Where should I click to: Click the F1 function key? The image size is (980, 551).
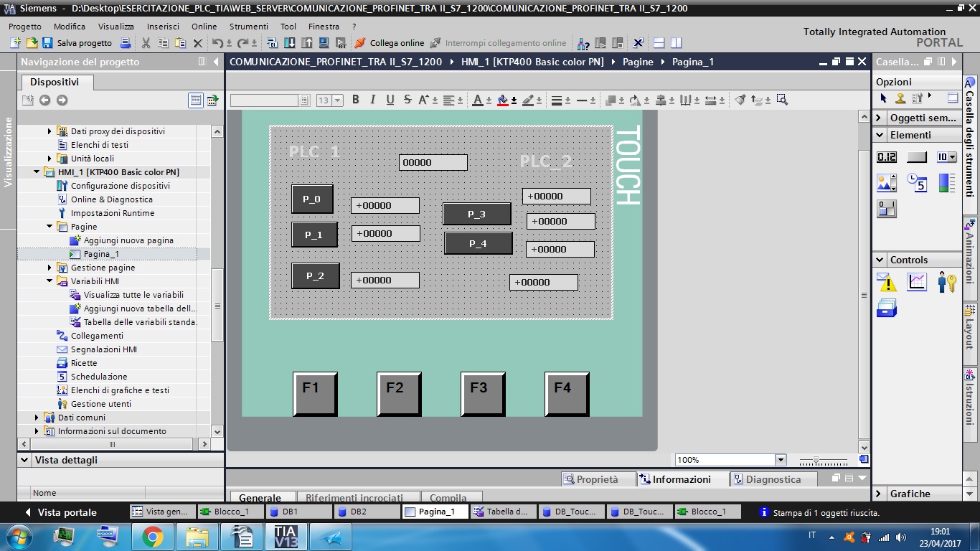pyautogui.click(x=315, y=393)
